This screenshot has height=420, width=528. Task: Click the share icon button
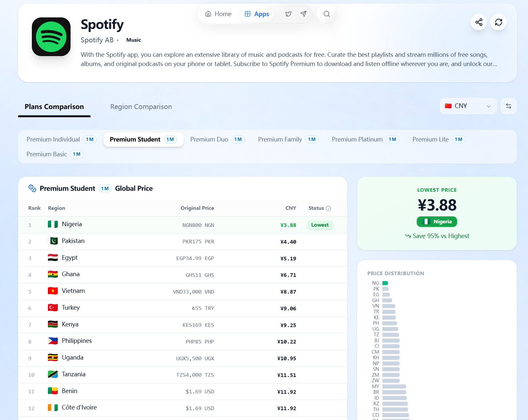[479, 22]
